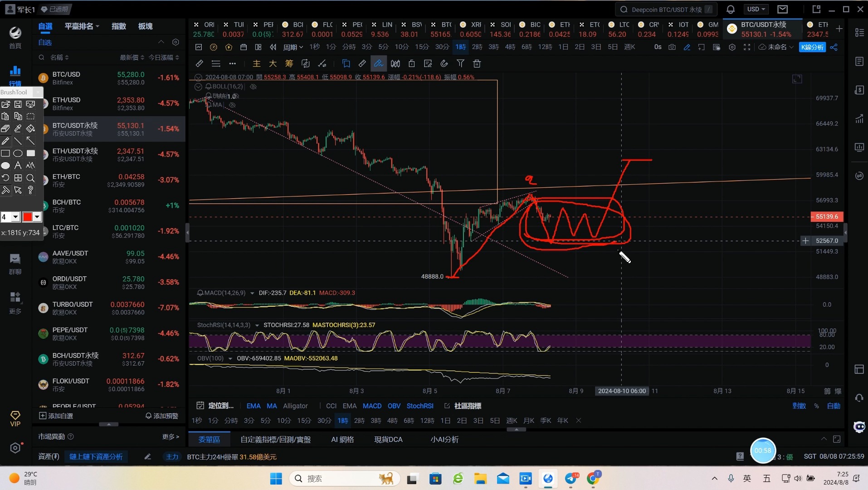The image size is (868, 490).
Task: Expand the 平臺排名 dropdown
Action: point(82,26)
